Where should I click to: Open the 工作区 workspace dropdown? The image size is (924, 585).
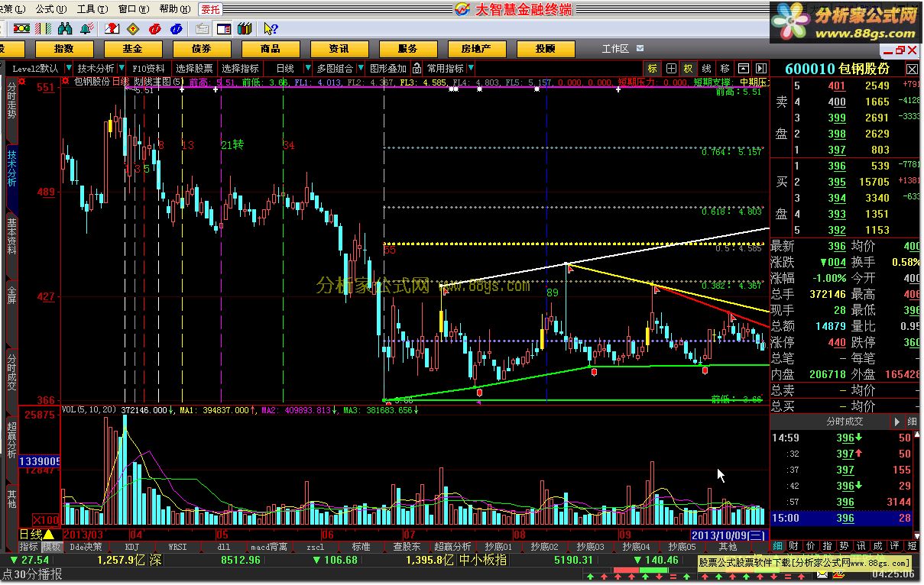pos(640,48)
